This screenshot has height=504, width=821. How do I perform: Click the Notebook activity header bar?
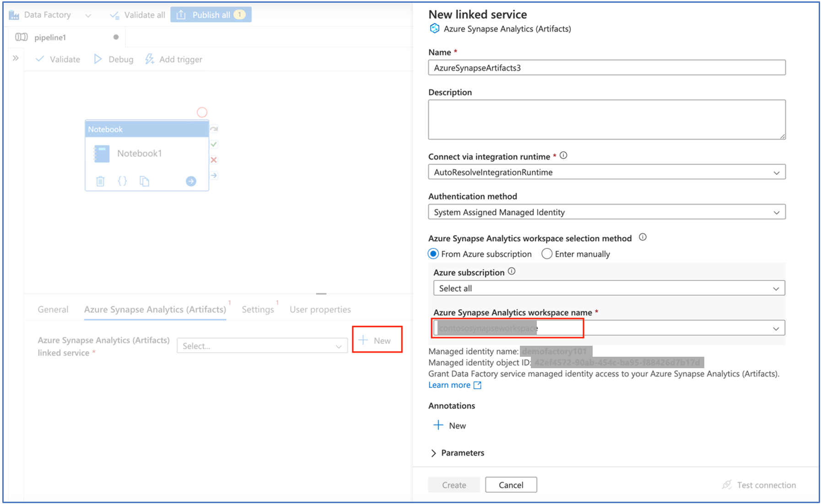pyautogui.click(x=147, y=129)
